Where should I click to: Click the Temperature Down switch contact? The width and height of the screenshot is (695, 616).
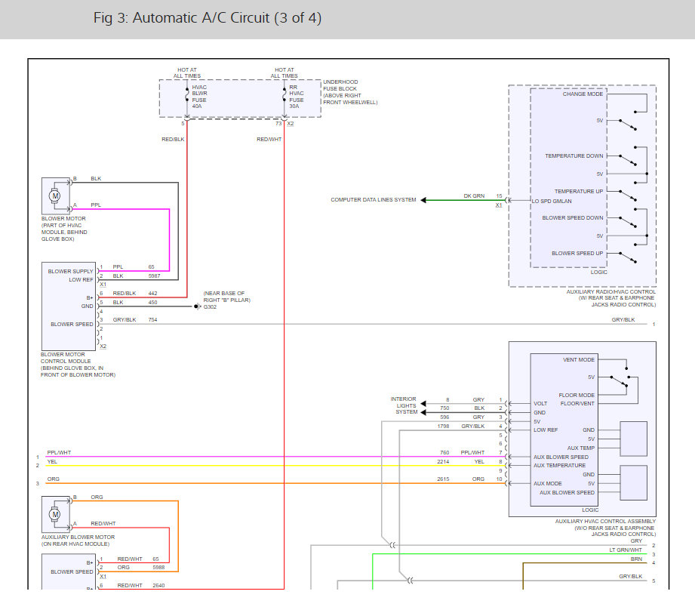[x=628, y=159]
